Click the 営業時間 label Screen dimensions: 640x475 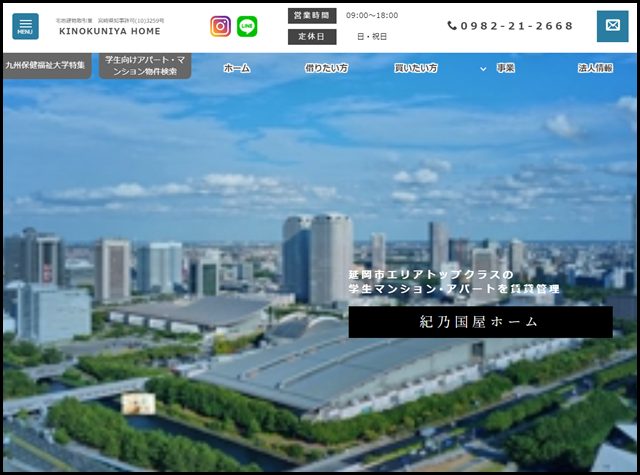tap(312, 16)
